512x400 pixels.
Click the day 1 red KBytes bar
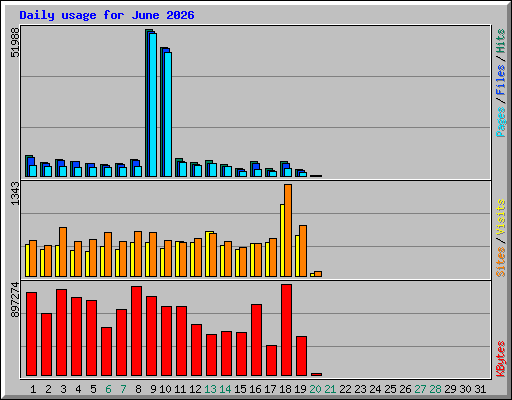point(31,334)
